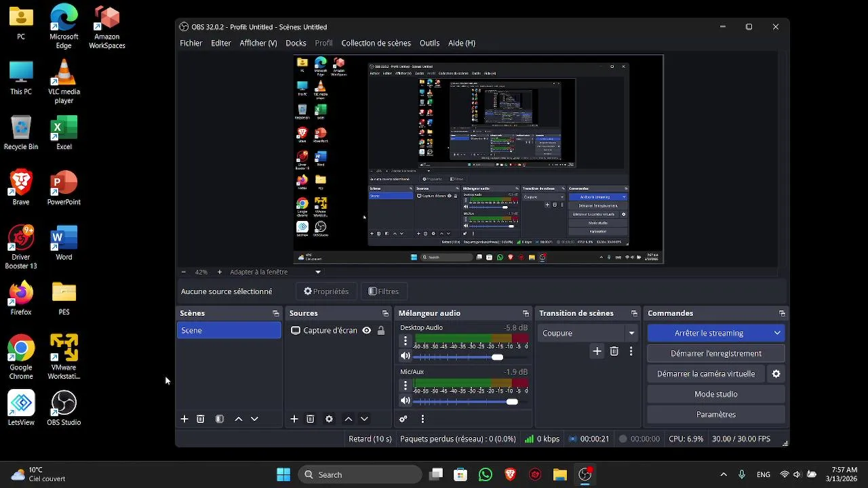Viewport: 868px width, 488px height.
Task: Move source up arrow in Sources dock
Action: pyautogui.click(x=349, y=419)
